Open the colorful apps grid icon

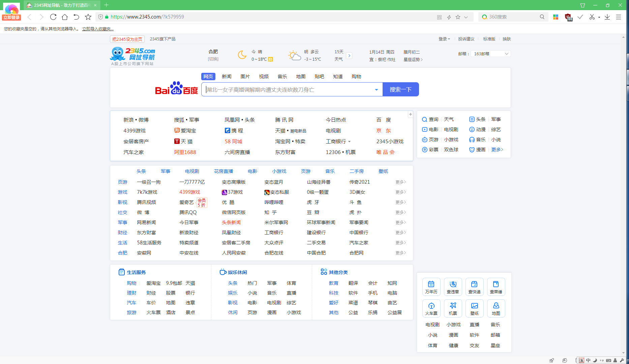pyautogui.click(x=556, y=17)
